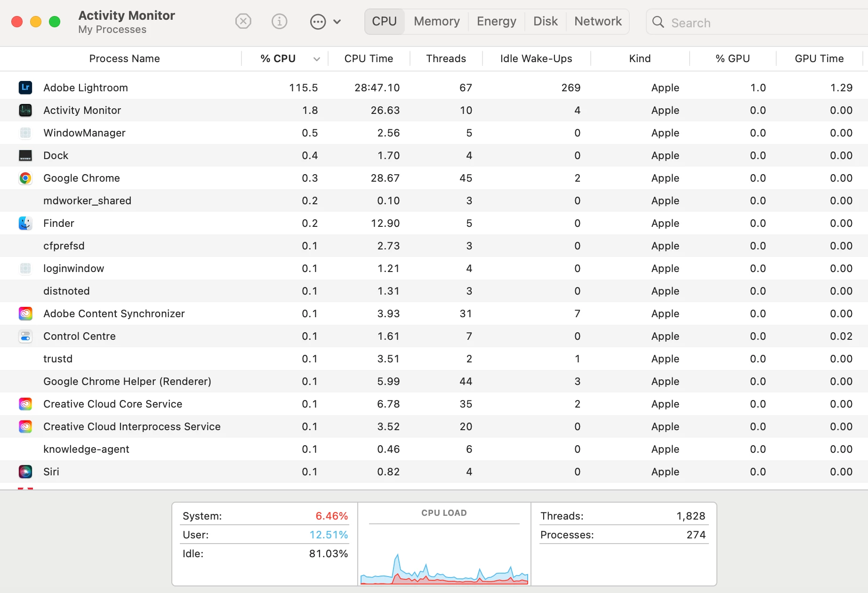Click Google Chrome's CPU time 28.67
This screenshot has width=868, height=593.
[385, 178]
